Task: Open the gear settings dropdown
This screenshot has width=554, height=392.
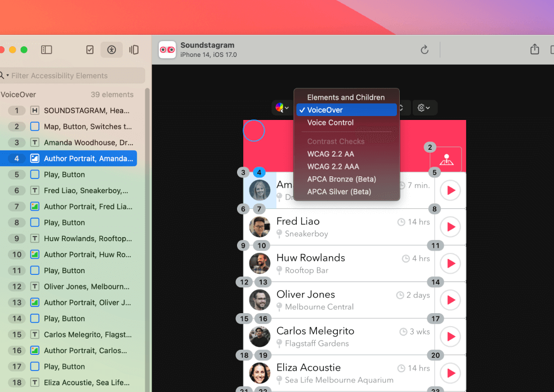Action: (425, 108)
